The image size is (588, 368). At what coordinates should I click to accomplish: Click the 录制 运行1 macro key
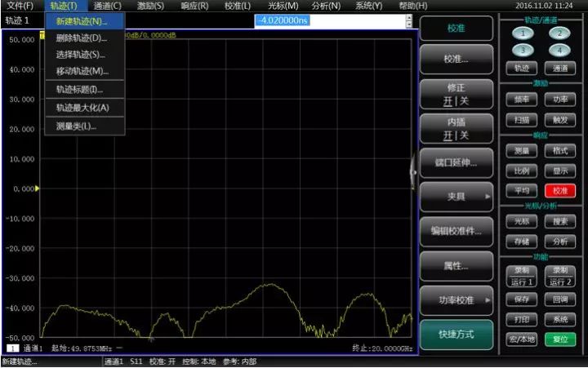(522, 276)
